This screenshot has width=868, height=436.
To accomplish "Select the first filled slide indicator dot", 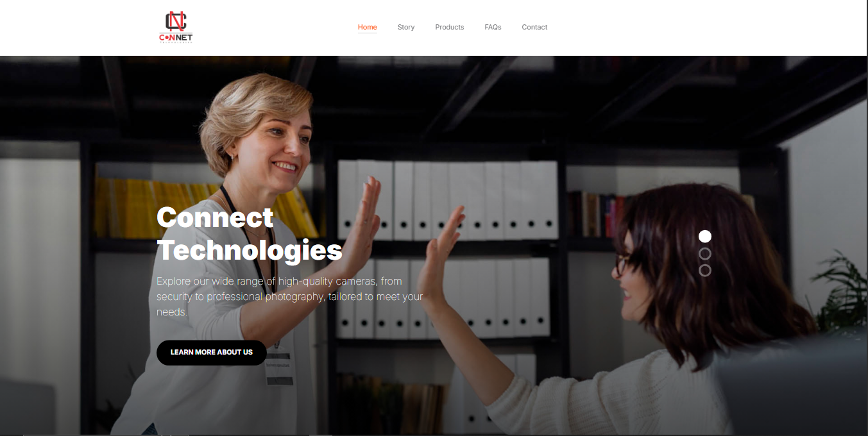I will tap(705, 236).
